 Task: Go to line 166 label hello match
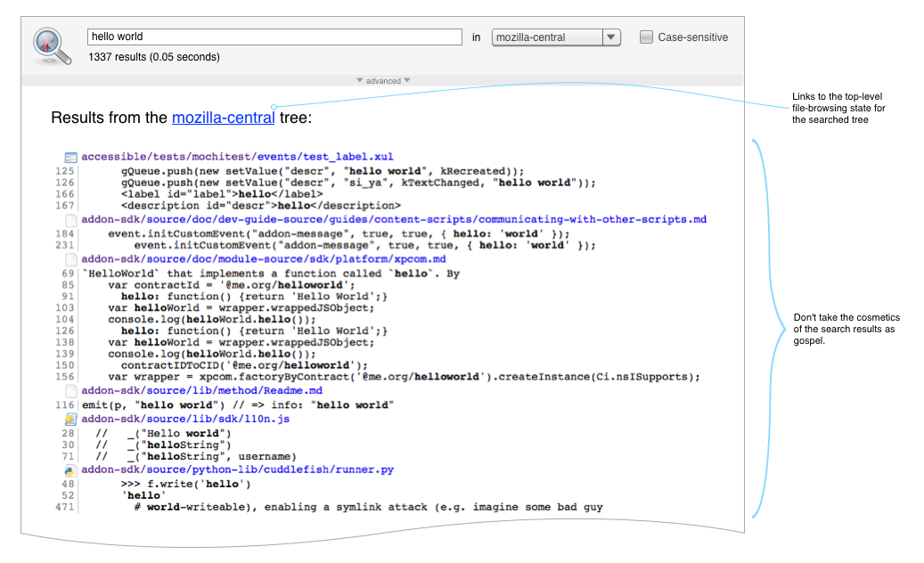[65, 194]
